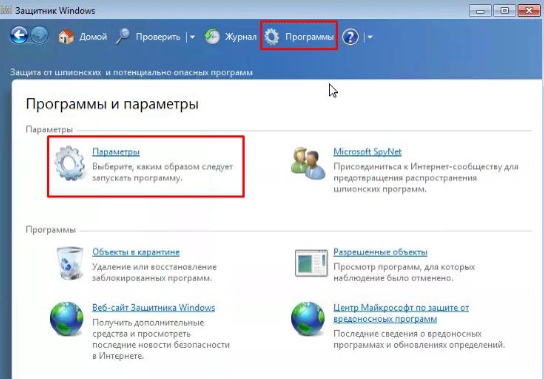The width and height of the screenshot is (544, 379).
Task: Open the Параметры link
Action: tap(116, 152)
